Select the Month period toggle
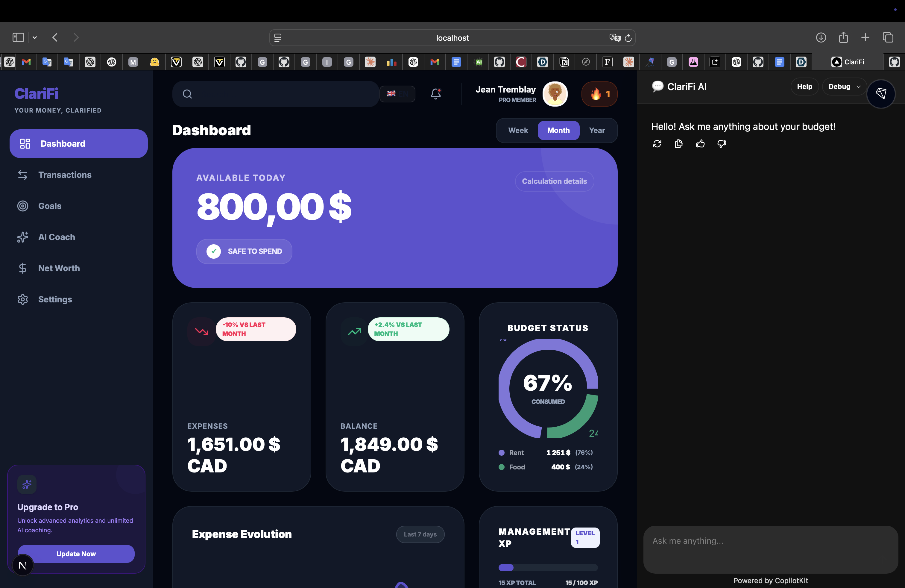 point(558,131)
